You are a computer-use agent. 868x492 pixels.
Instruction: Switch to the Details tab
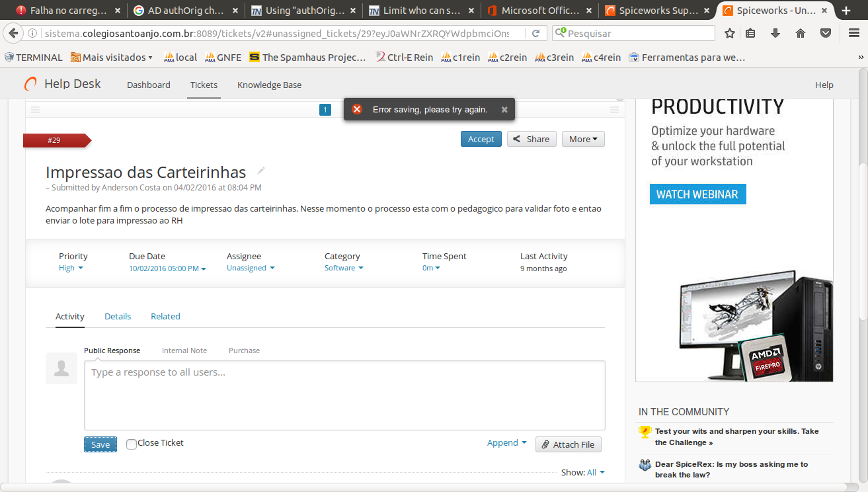(118, 316)
